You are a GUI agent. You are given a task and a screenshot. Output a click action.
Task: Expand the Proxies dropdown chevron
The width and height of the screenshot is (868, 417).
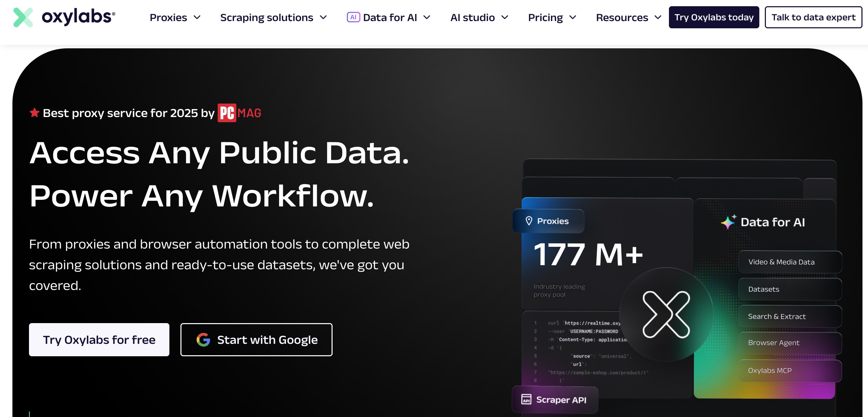coord(197,17)
